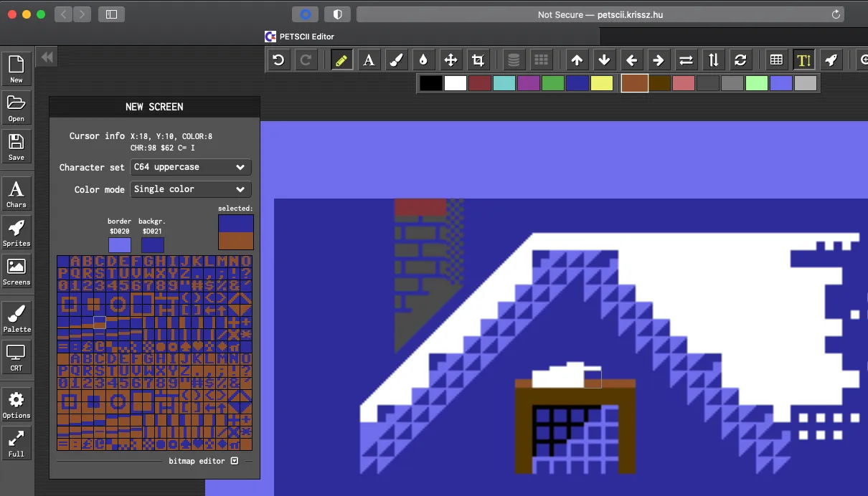Pick the light grey palette color at row end
868x496 pixels.
point(806,83)
